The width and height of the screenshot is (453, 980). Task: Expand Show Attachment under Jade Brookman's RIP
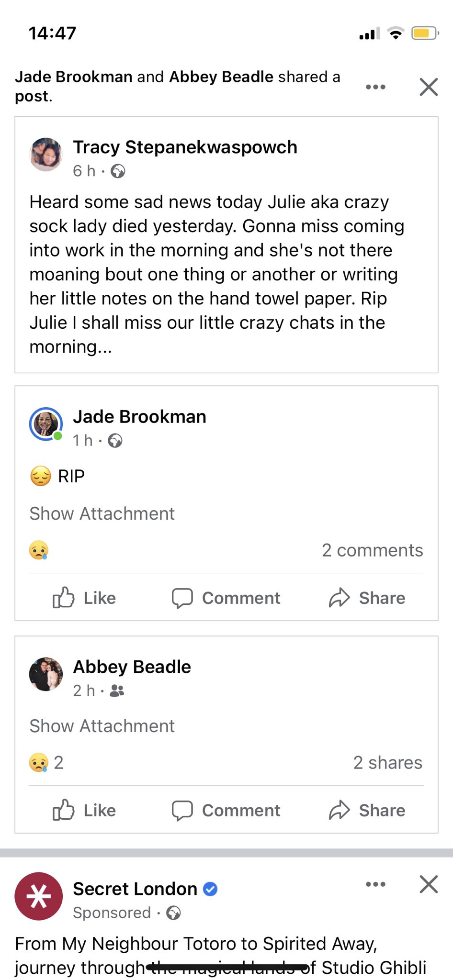point(102,513)
